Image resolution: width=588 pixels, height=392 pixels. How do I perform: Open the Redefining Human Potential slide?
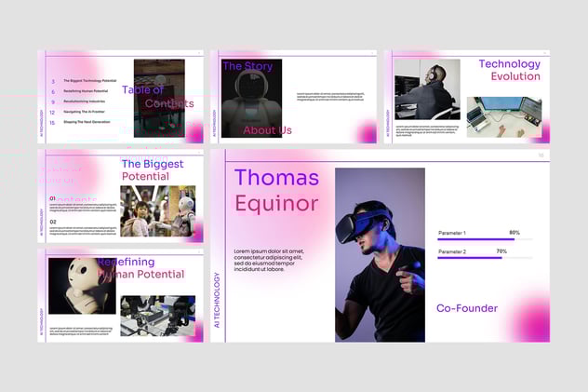pyautogui.click(x=120, y=294)
